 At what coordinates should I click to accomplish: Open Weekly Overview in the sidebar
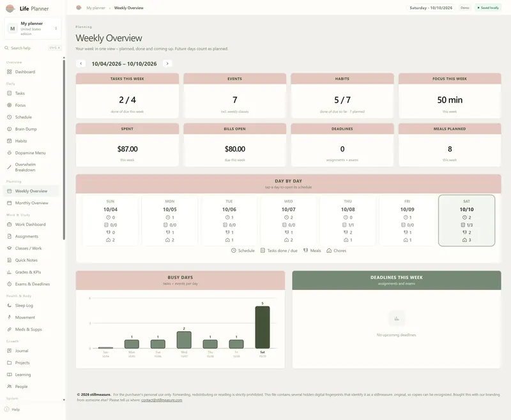coord(31,191)
